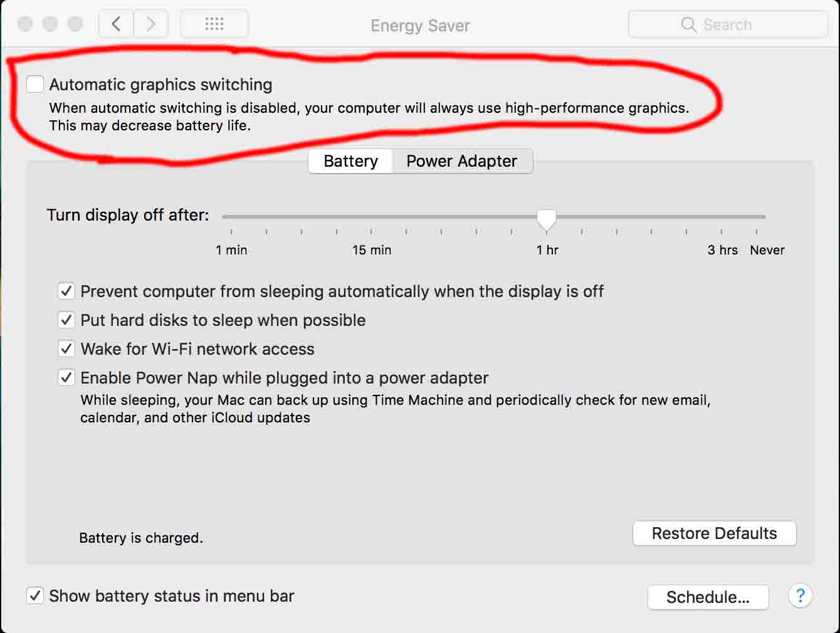Switch to the Power Adapter tab
Viewport: 840px width, 633px height.
(462, 161)
